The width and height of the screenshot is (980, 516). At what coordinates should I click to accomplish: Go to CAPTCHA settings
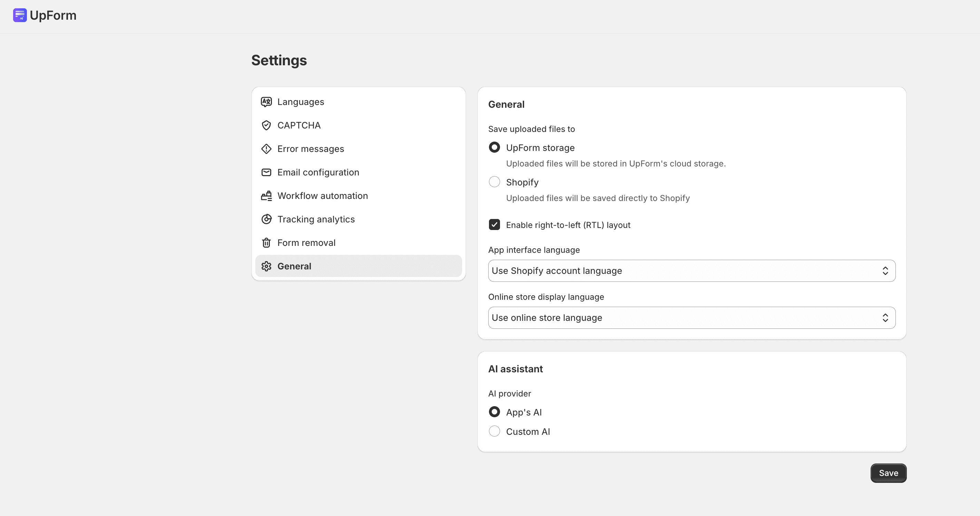coord(359,125)
